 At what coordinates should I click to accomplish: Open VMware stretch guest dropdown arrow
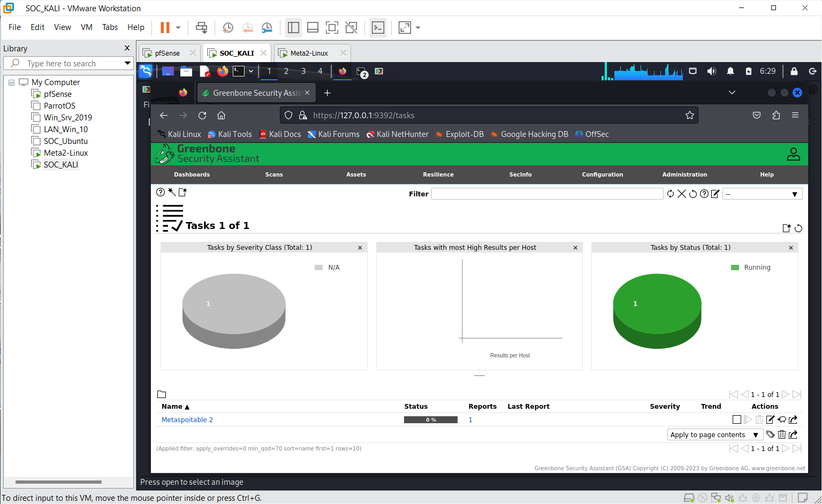[418, 27]
